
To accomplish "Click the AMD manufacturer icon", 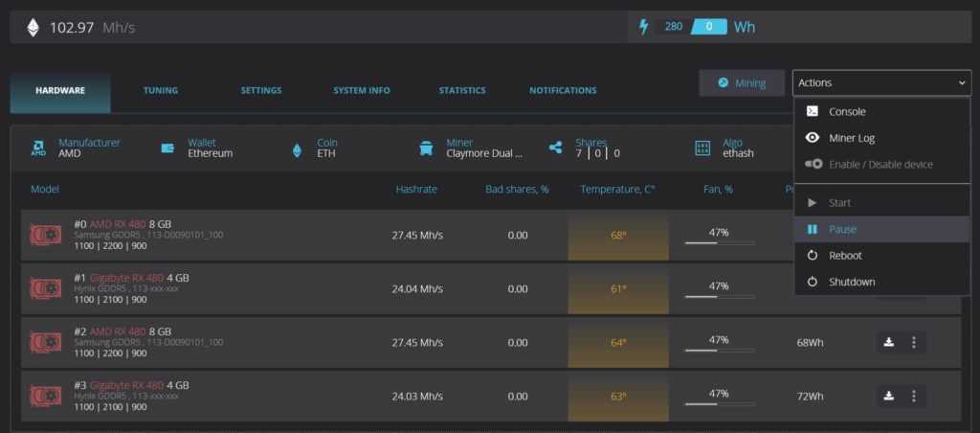I will pyautogui.click(x=38, y=148).
